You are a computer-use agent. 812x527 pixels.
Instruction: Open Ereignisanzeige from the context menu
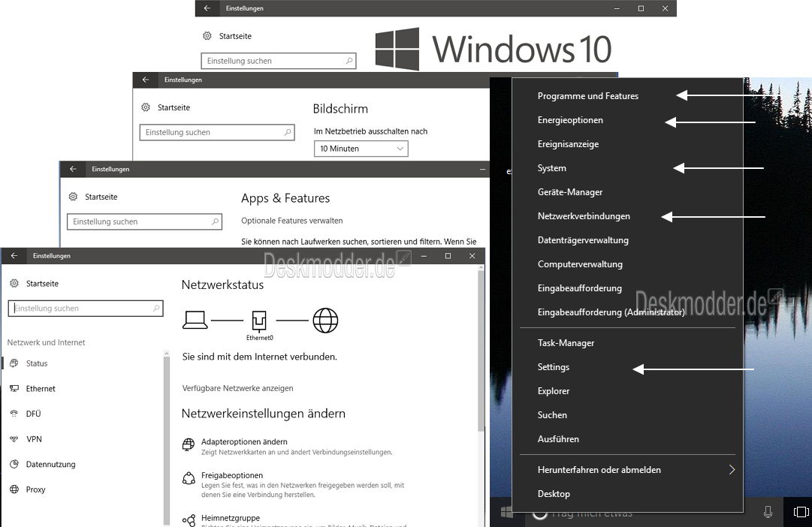coord(568,144)
